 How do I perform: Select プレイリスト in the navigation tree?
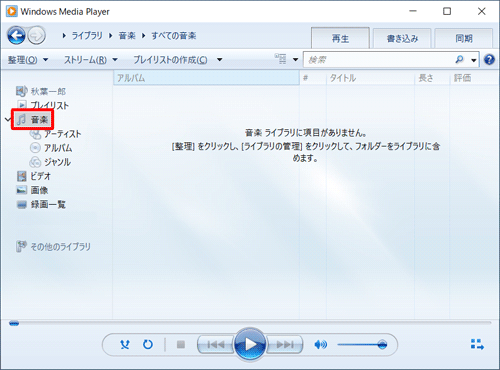pos(49,105)
